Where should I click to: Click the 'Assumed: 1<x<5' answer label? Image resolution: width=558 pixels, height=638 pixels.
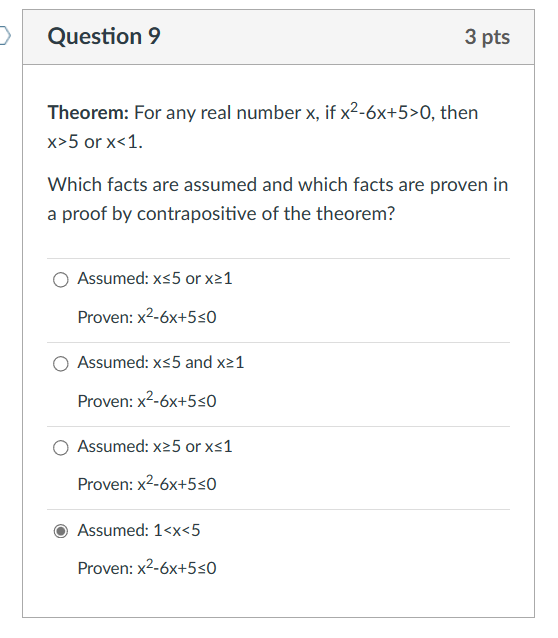tap(139, 530)
